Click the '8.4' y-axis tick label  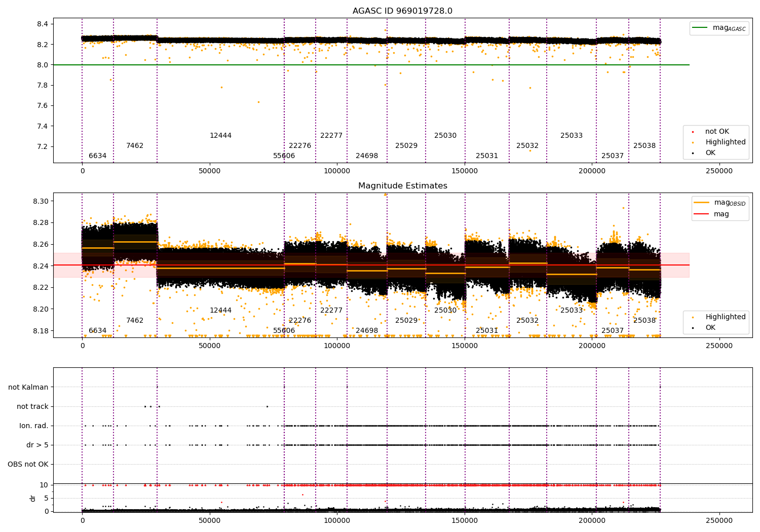coord(43,24)
